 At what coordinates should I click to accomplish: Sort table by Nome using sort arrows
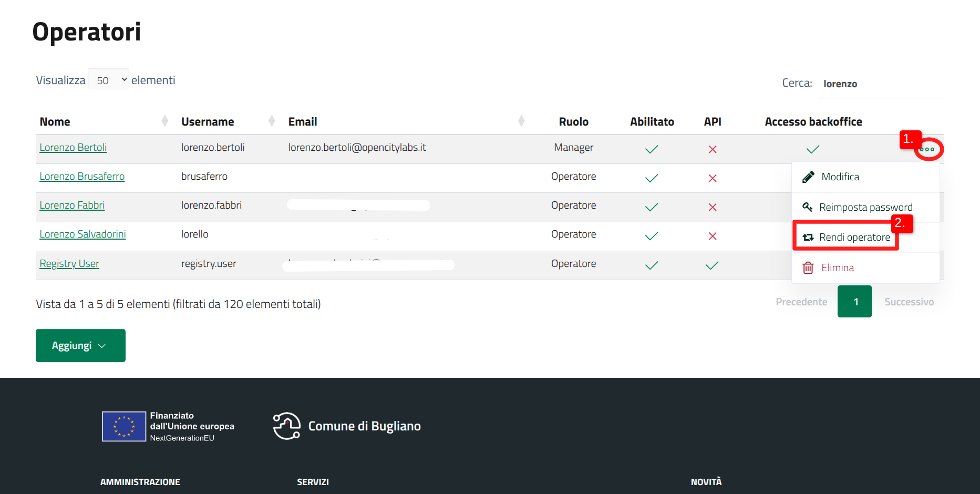click(165, 121)
